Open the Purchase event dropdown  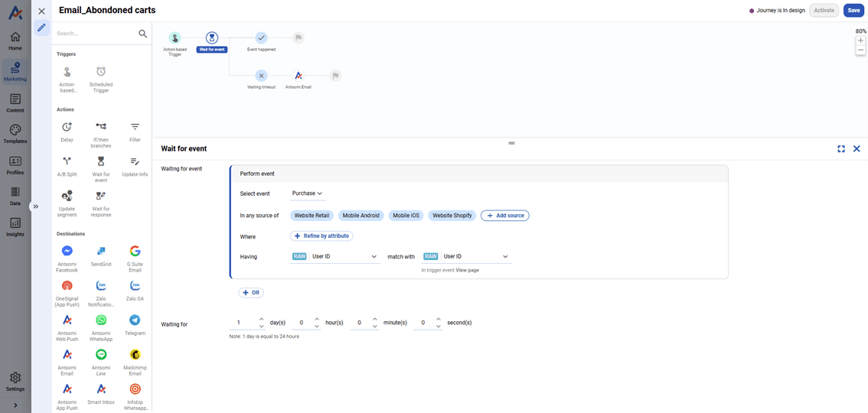[x=307, y=194]
